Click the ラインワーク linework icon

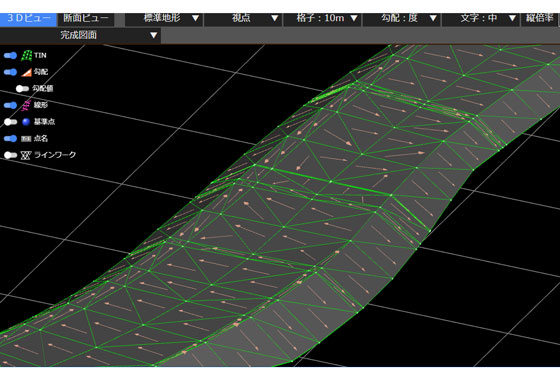click(x=26, y=155)
